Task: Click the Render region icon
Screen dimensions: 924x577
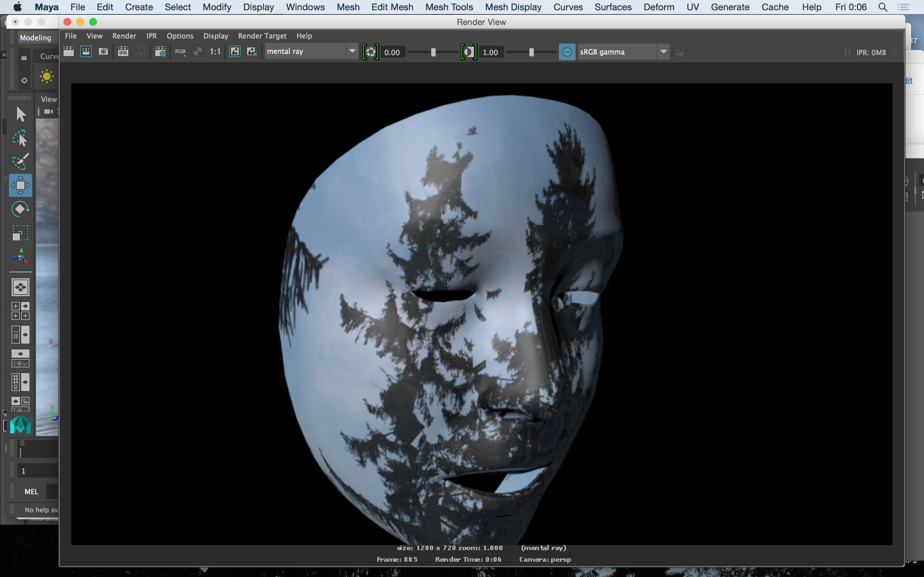Action: 86,52
